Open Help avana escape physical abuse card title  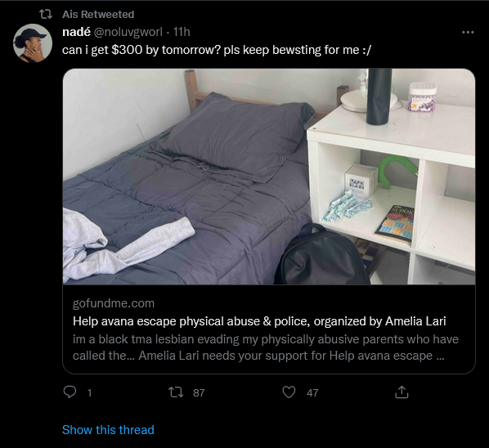259,321
